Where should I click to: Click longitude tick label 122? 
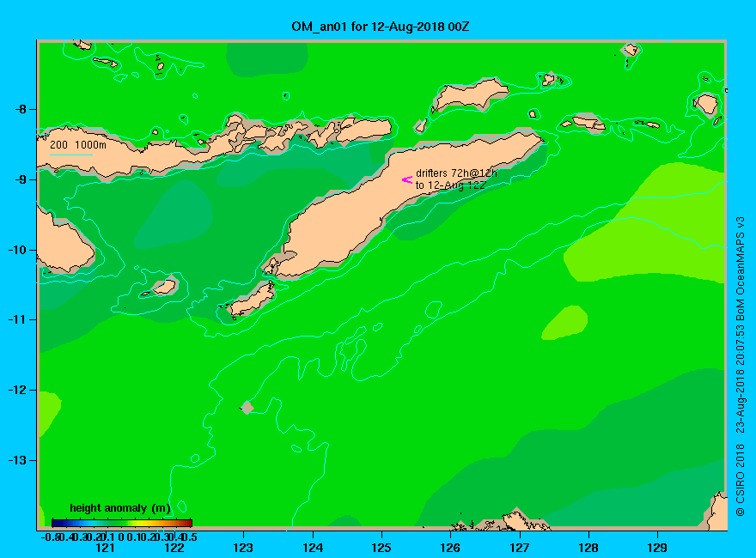pyautogui.click(x=174, y=548)
